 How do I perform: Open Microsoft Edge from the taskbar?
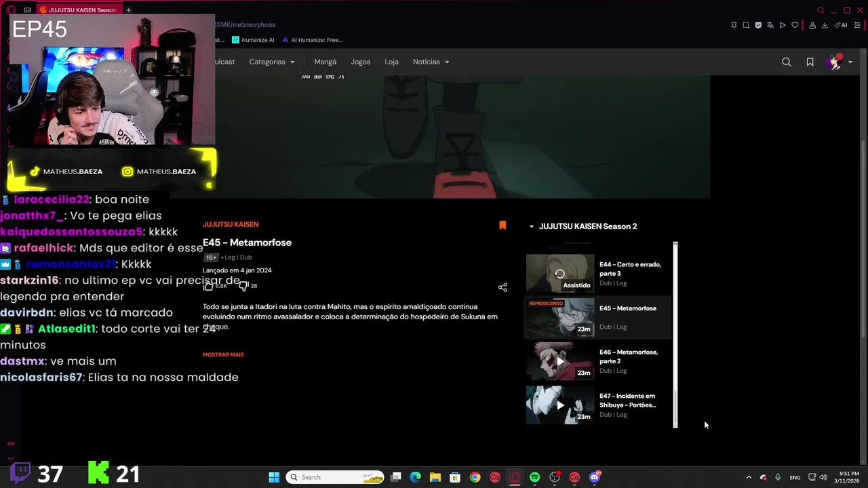(415, 477)
